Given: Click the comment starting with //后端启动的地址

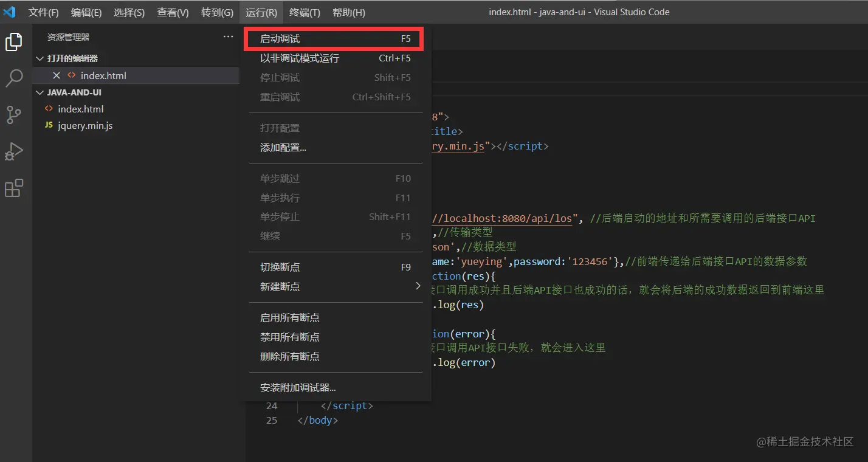Looking at the screenshot, I should pyautogui.click(x=703, y=219).
